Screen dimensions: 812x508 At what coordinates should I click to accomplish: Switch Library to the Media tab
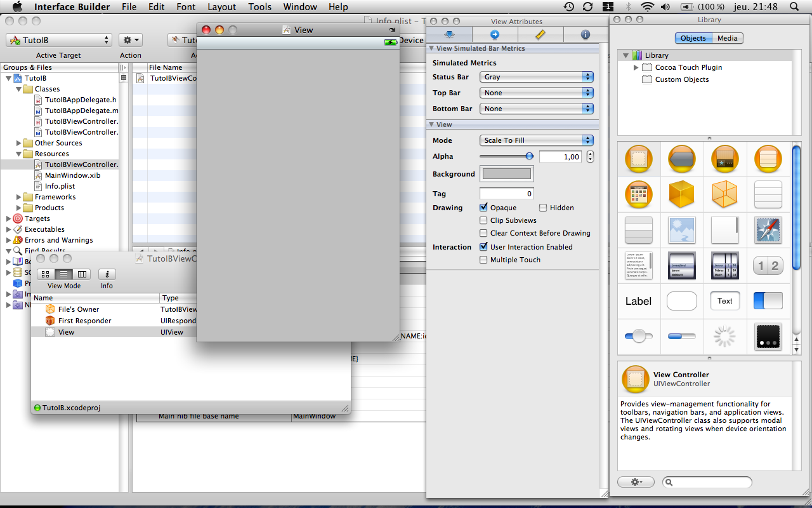(x=727, y=38)
